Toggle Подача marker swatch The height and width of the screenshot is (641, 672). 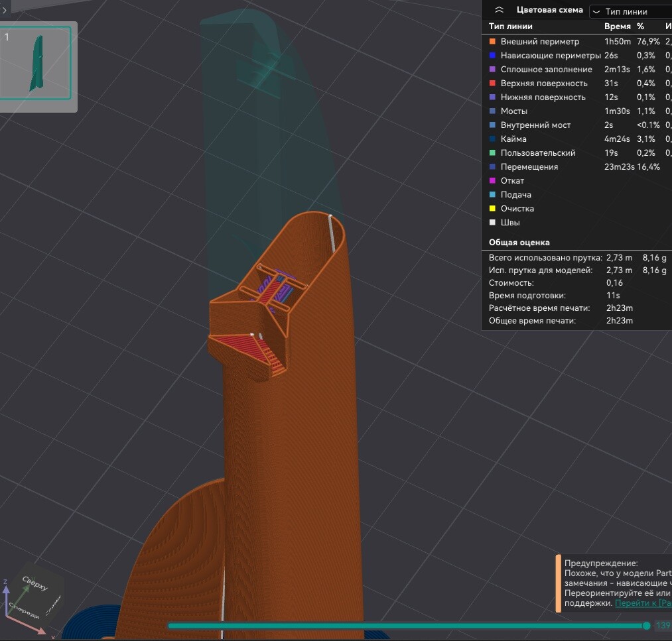tap(492, 194)
